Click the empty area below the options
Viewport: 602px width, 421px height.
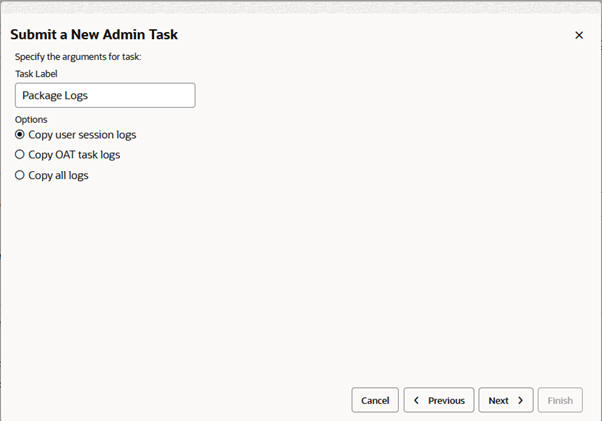point(300,280)
